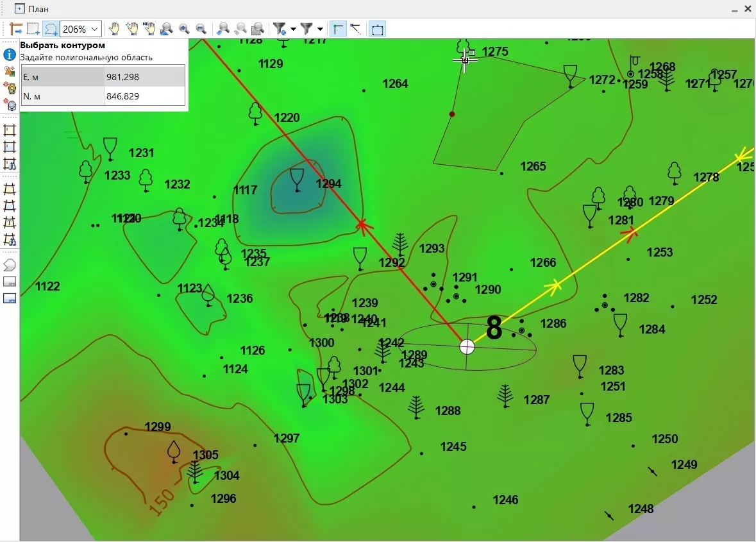
Task: Click the total station icon in sidebar
Action: pyautogui.click(x=9, y=87)
